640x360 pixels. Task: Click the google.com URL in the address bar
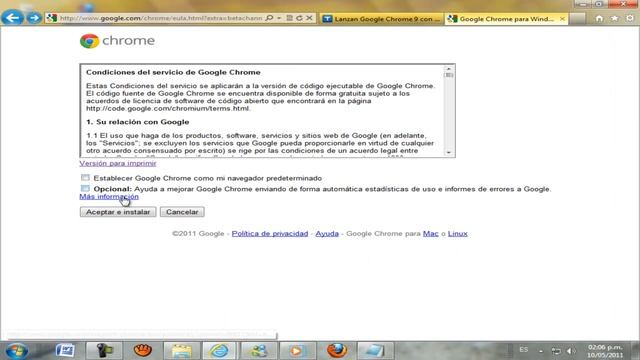[x=161, y=18]
